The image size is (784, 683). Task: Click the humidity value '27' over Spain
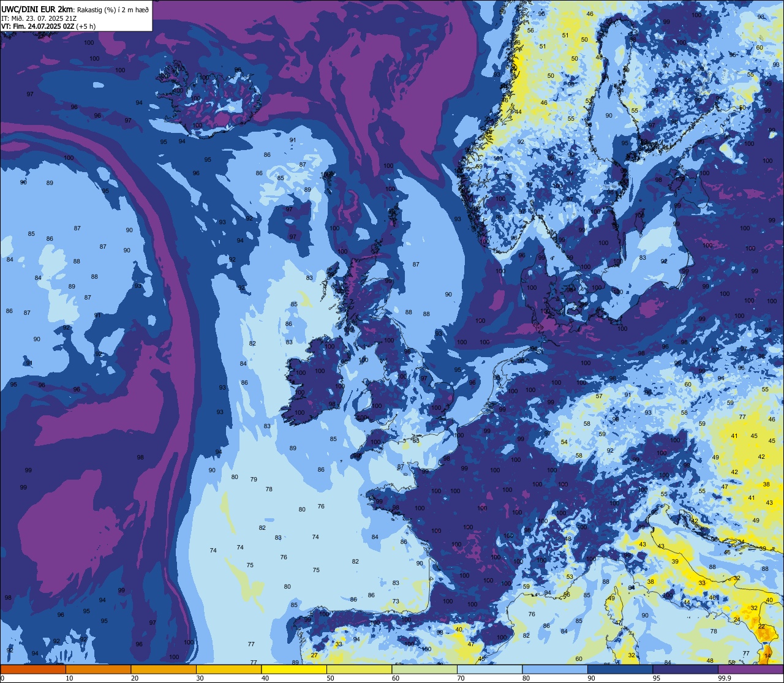click(x=314, y=655)
